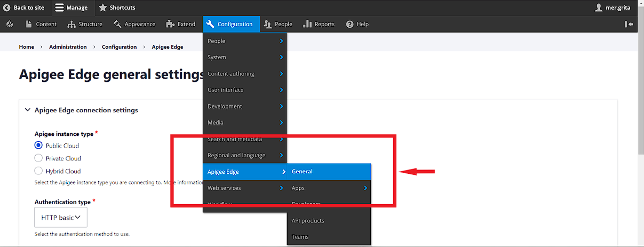Image resolution: width=644 pixels, height=247 pixels.
Task: Click the Configuration wrench icon
Action: tap(210, 24)
